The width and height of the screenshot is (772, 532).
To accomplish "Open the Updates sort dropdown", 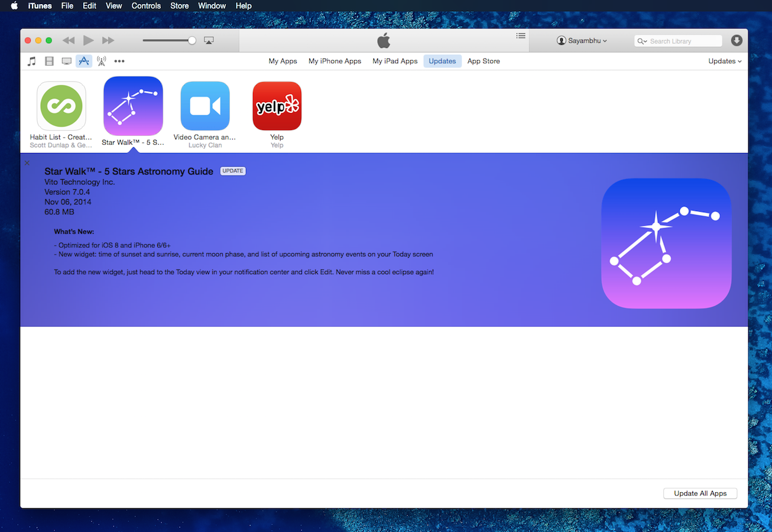I will click(x=725, y=61).
